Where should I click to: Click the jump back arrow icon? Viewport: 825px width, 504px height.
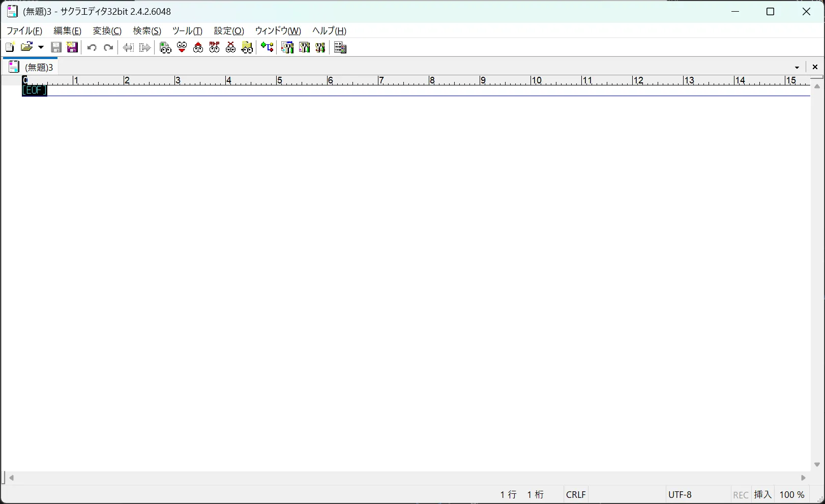129,47
